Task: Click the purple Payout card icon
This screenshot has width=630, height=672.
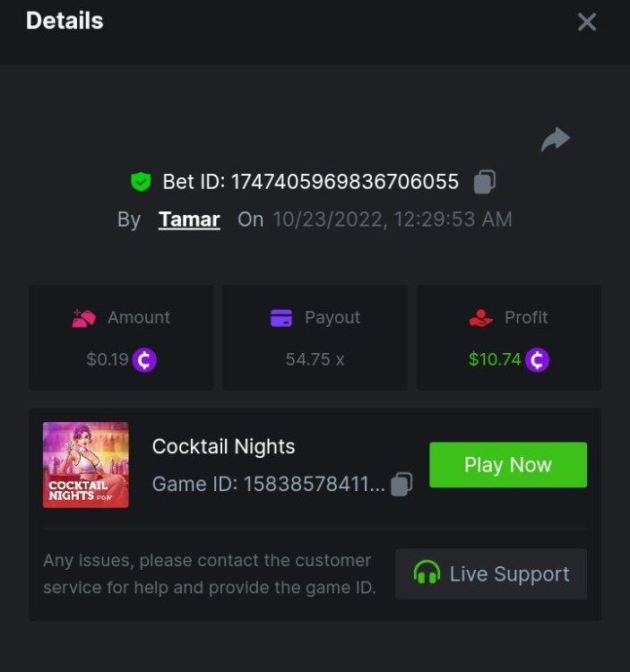Action: coord(280,318)
